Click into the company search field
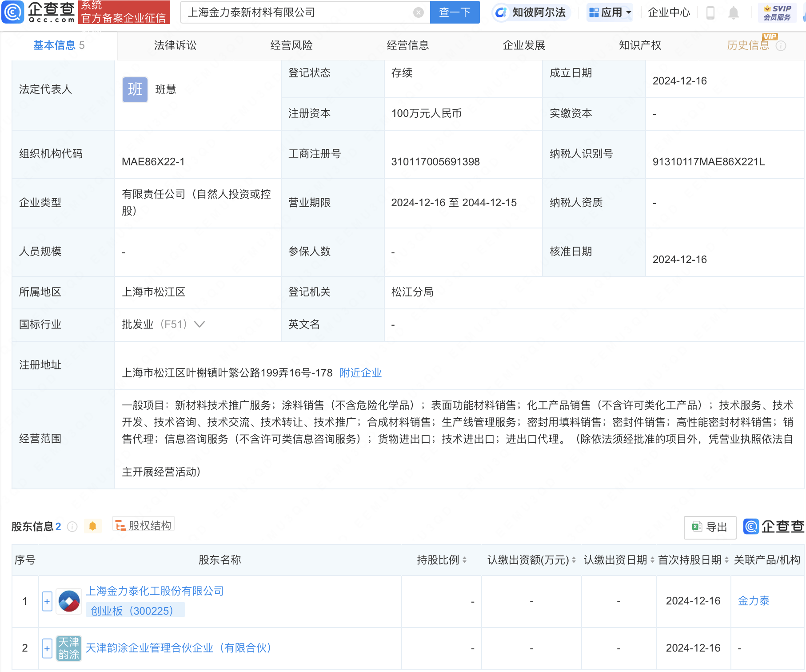 click(x=298, y=12)
